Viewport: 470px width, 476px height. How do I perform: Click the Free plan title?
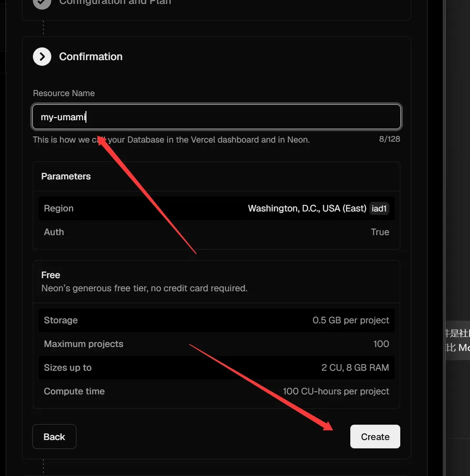tap(51, 275)
